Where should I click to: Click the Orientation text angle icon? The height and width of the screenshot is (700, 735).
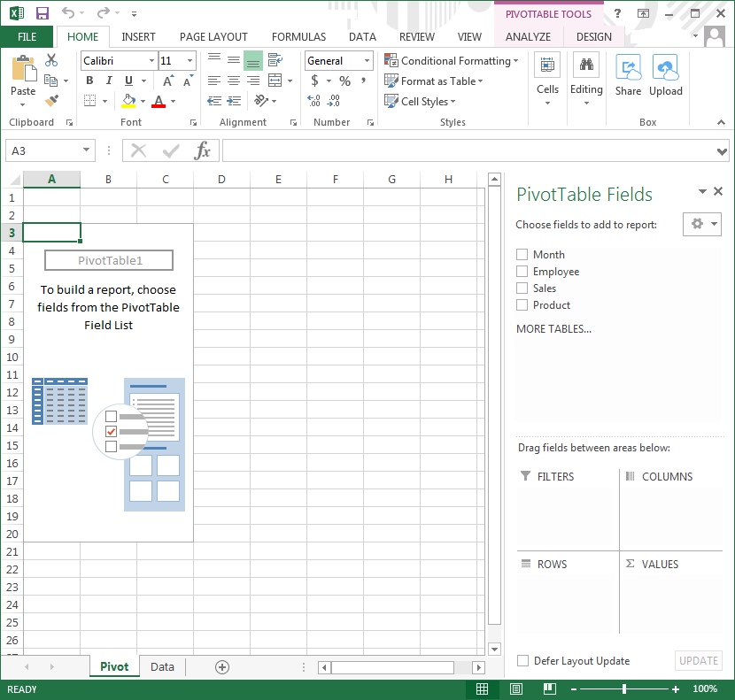(x=261, y=101)
